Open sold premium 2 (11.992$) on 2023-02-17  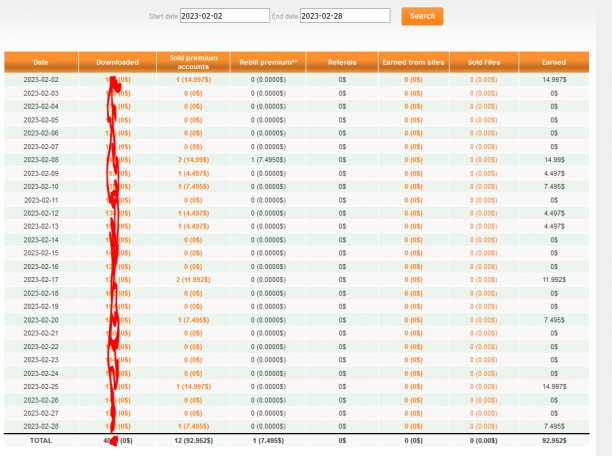pos(193,280)
